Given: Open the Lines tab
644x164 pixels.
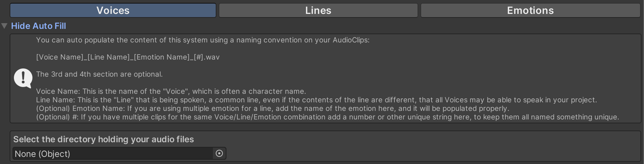Looking at the screenshot, I should click(318, 10).
